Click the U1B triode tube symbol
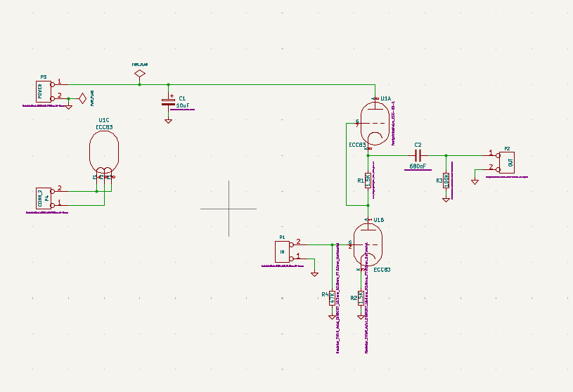Screen dimensions: 573x392 [368, 244]
